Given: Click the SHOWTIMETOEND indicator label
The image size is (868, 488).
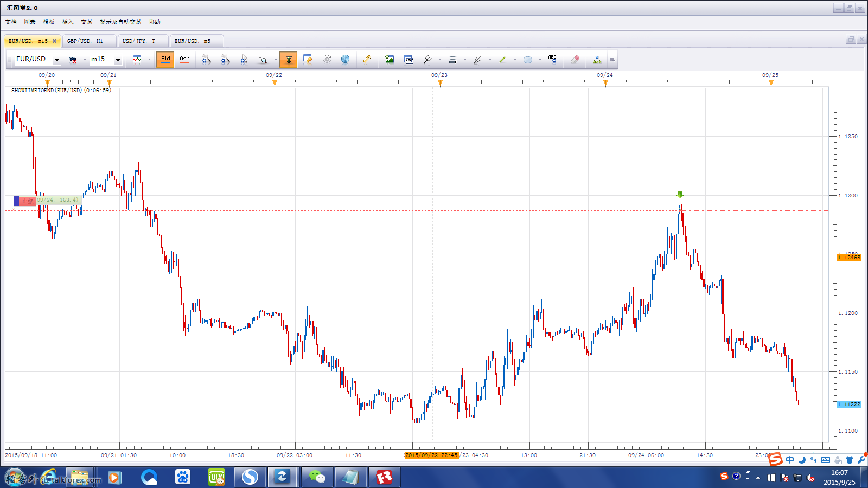Looking at the screenshot, I should (x=61, y=91).
